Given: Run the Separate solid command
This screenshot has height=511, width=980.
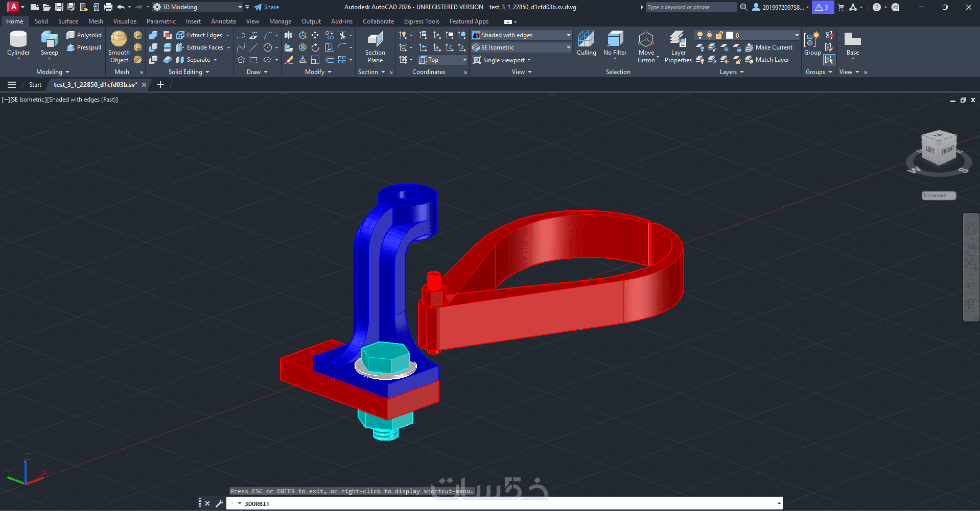Looking at the screenshot, I should click(193, 60).
